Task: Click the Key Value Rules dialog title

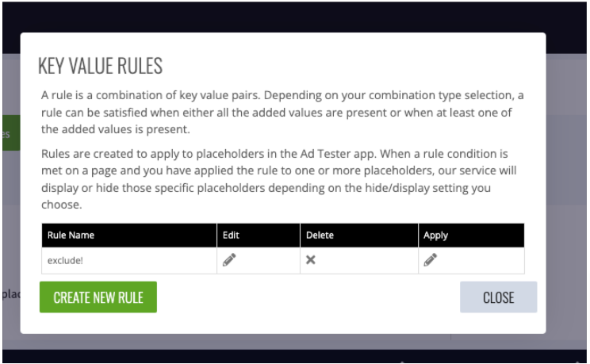Action: tap(101, 66)
